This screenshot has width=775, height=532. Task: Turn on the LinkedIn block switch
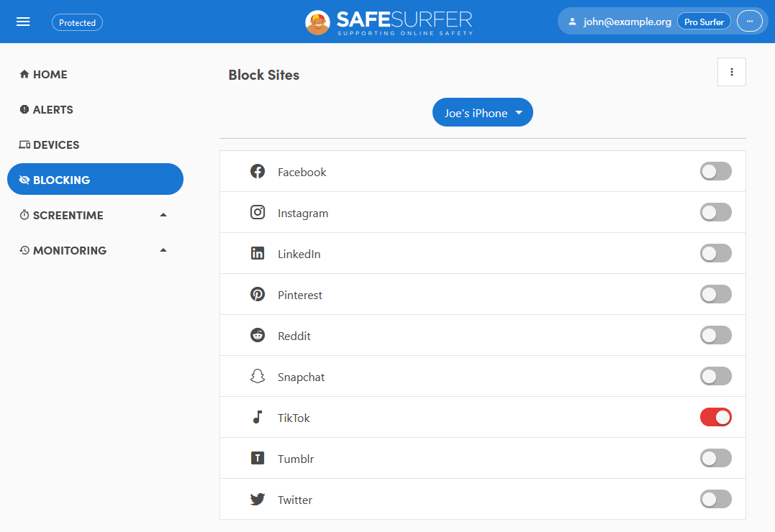[x=716, y=253]
